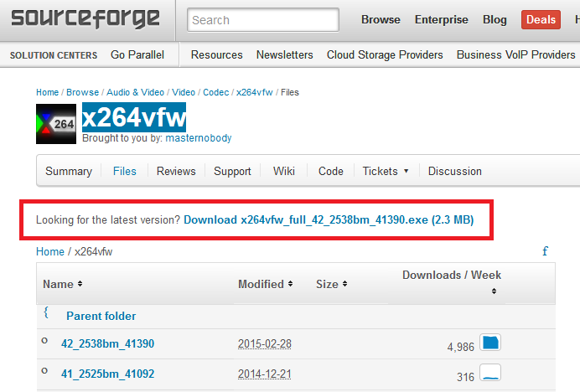Image resolution: width=580 pixels, height=392 pixels.
Task: Click Home in the file path
Action: click(50, 251)
